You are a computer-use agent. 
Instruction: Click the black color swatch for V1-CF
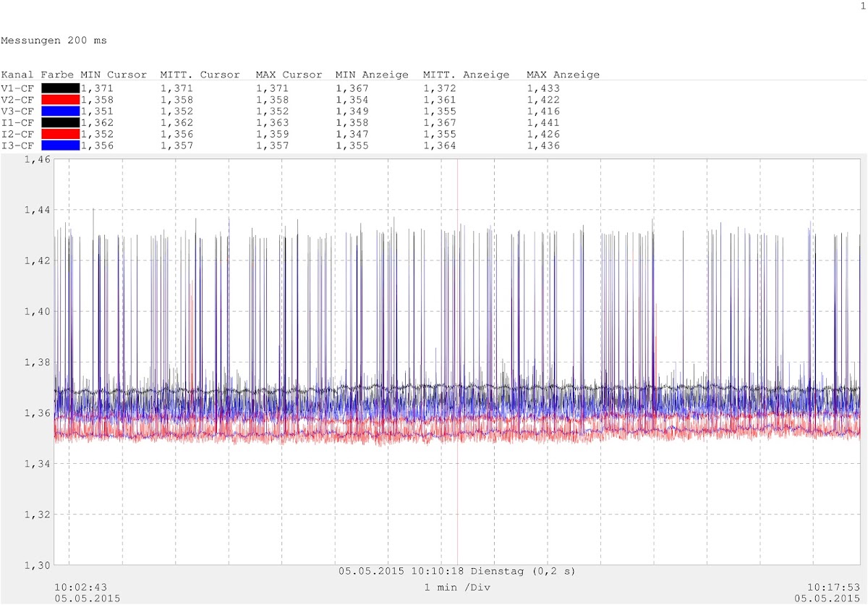(60, 88)
